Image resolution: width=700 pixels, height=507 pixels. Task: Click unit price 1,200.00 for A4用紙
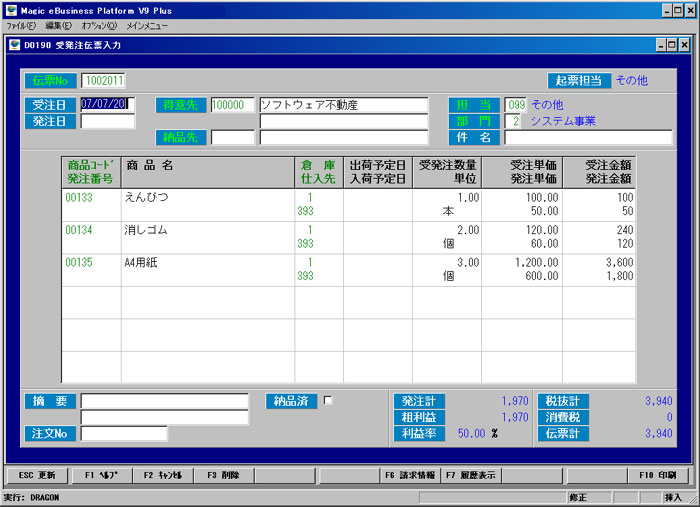coord(537,262)
